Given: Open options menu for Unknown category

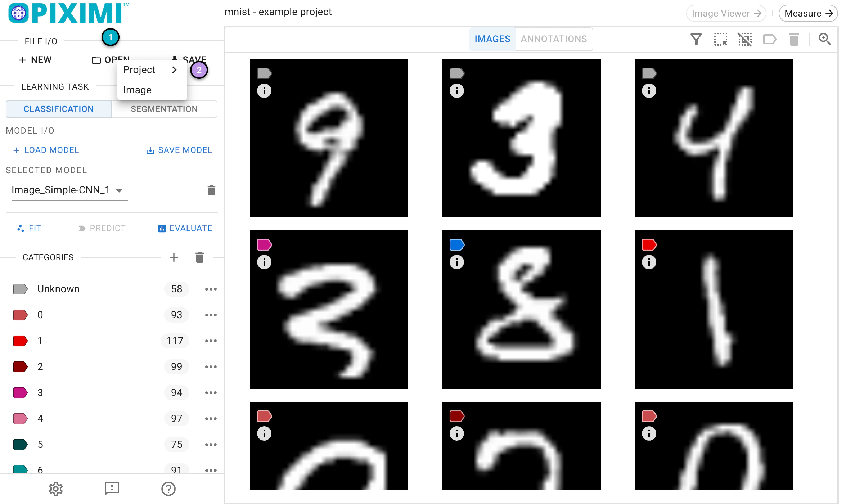Looking at the screenshot, I should [x=211, y=289].
